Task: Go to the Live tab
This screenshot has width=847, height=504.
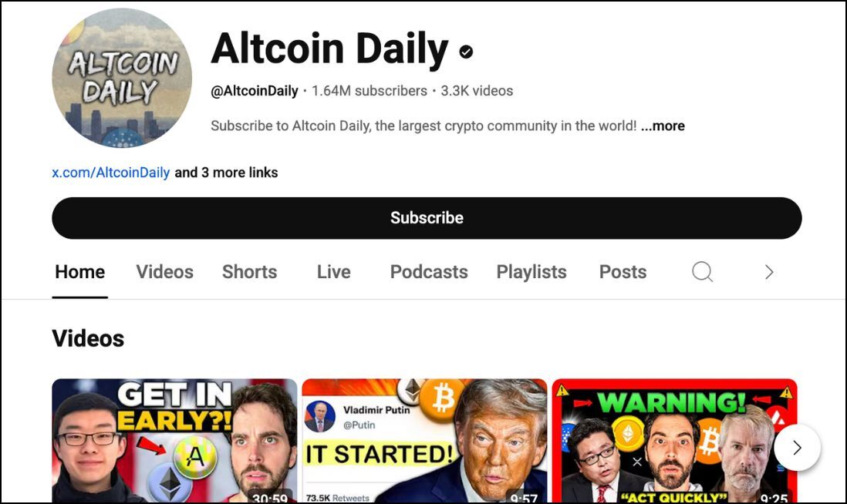Action: pos(334,272)
